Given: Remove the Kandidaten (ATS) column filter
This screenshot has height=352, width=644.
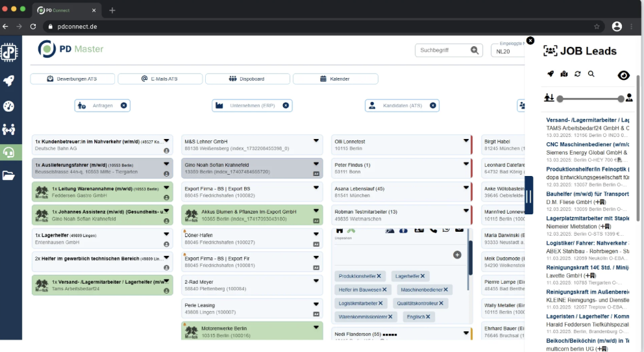Looking at the screenshot, I should coord(433,105).
